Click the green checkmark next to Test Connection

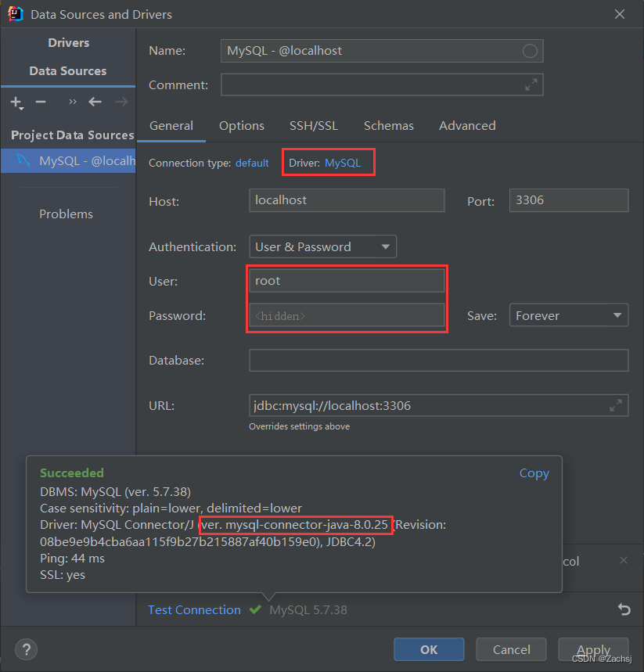256,609
